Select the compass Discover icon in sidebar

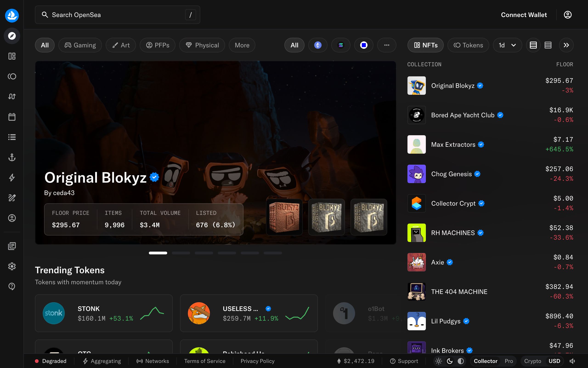12,36
